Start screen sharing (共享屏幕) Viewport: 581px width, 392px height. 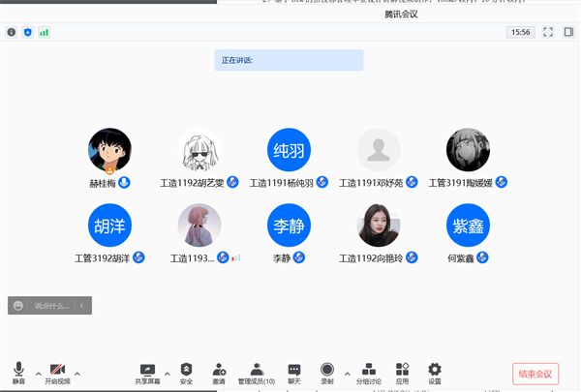pyautogui.click(x=147, y=373)
